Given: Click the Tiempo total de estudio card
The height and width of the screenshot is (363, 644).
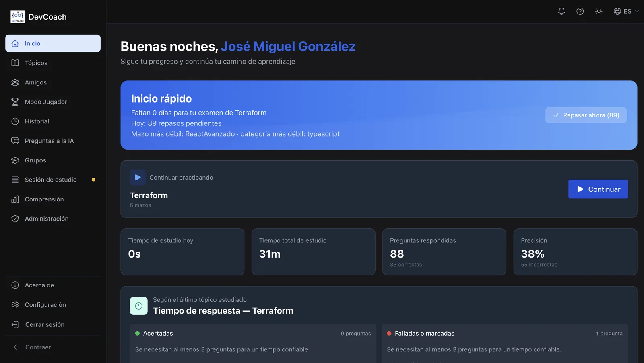Looking at the screenshot, I should coord(313,252).
